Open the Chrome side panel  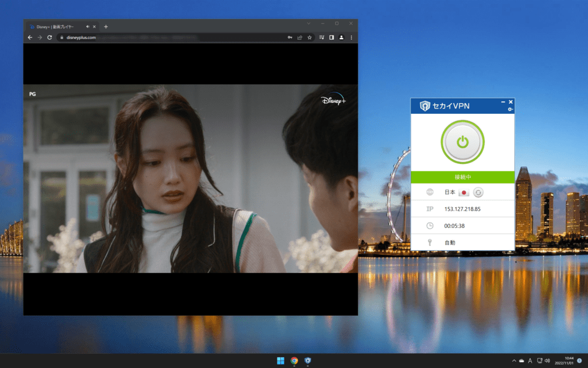(x=331, y=37)
